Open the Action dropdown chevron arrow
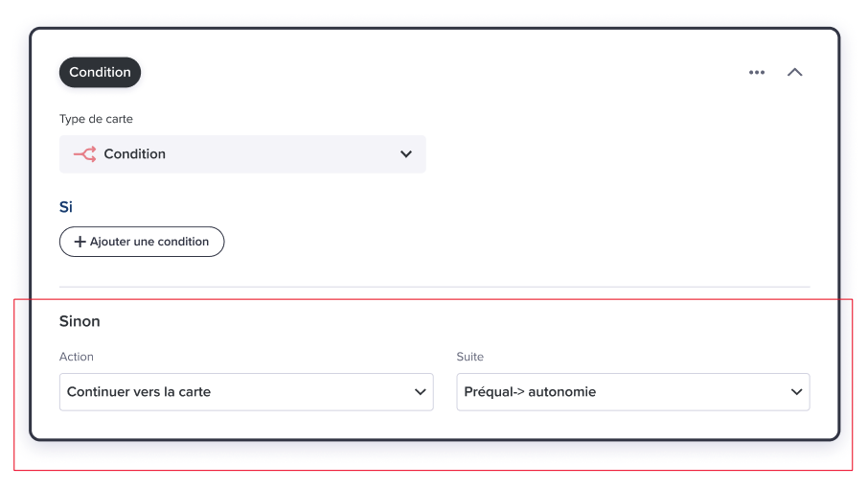Viewport: 868px width, 489px height. [x=421, y=392]
